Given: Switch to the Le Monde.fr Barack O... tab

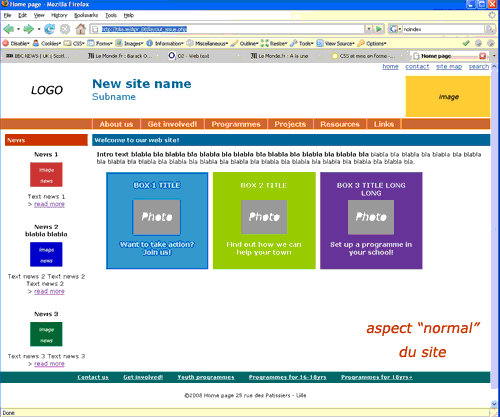Looking at the screenshot, I should point(122,56).
